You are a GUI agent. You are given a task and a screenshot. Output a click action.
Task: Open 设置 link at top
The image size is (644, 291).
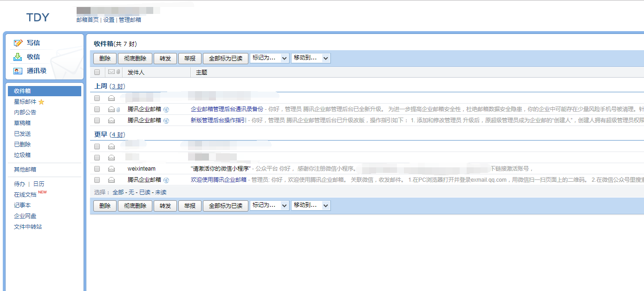coord(109,20)
